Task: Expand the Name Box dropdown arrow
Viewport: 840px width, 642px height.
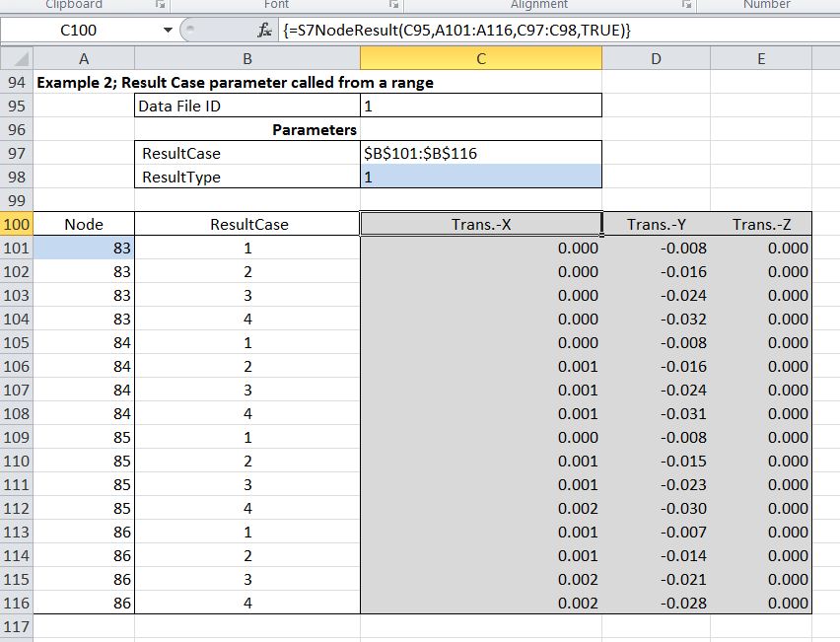Action: [x=167, y=31]
